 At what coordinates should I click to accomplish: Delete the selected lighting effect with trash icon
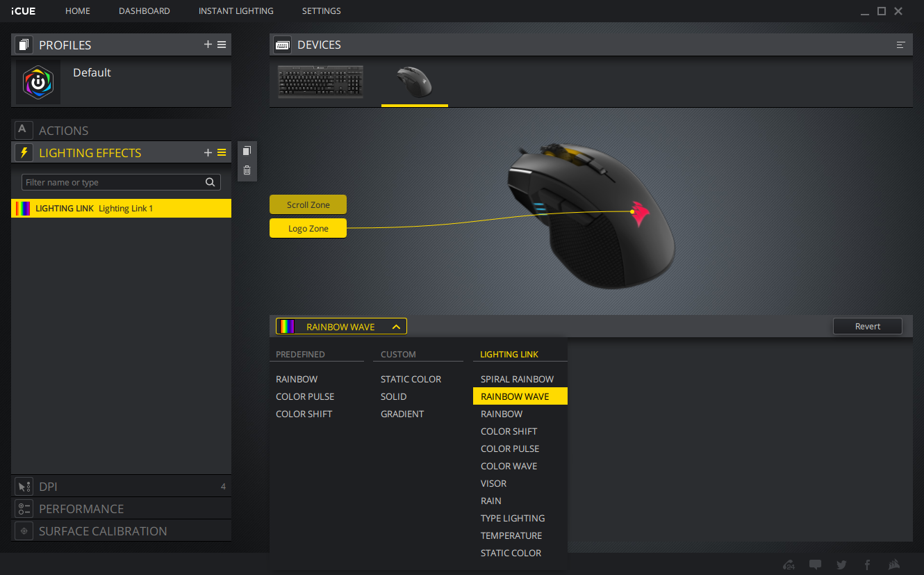coord(247,170)
